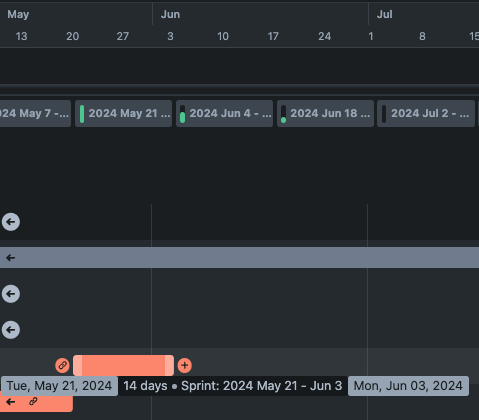Click the week label 3 under Jun

pyautogui.click(x=170, y=36)
